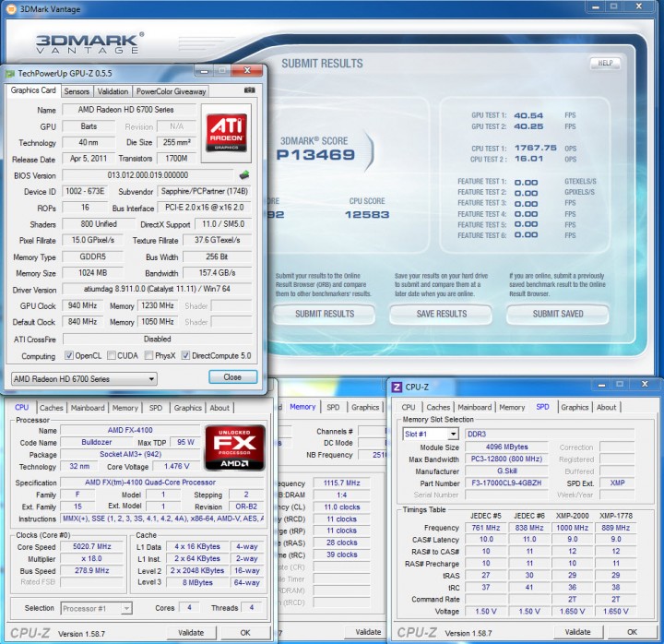
Task: Click the Core Voltage value 1.476 V
Action: 176,466
